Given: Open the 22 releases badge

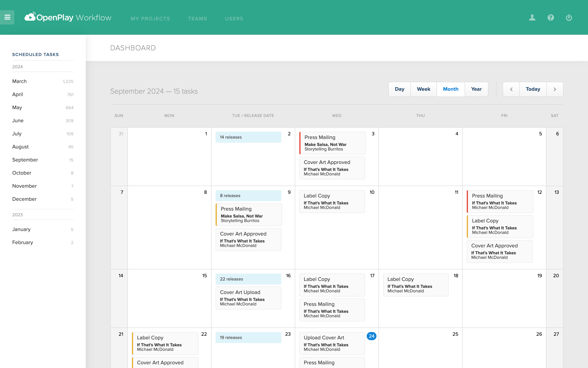Looking at the screenshot, I should pyautogui.click(x=248, y=279).
